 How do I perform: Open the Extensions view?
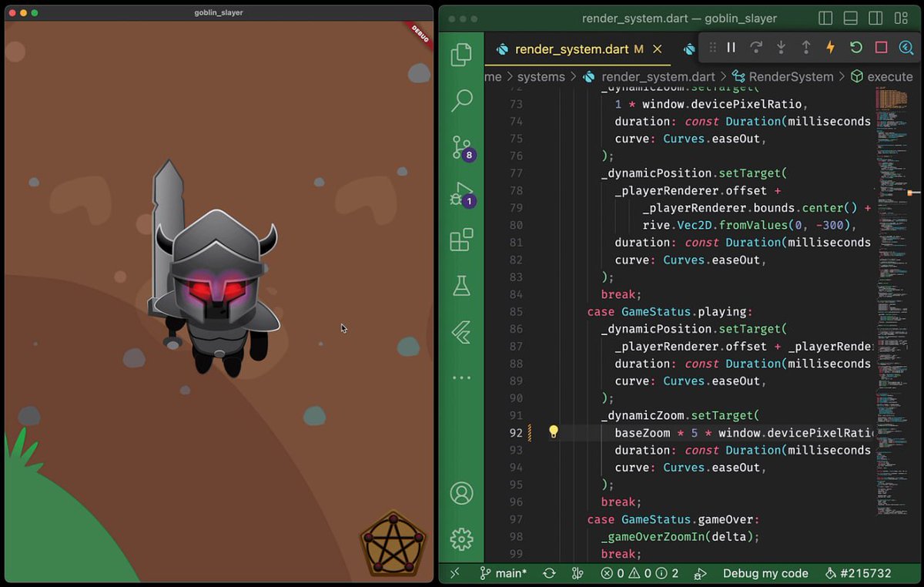(461, 240)
